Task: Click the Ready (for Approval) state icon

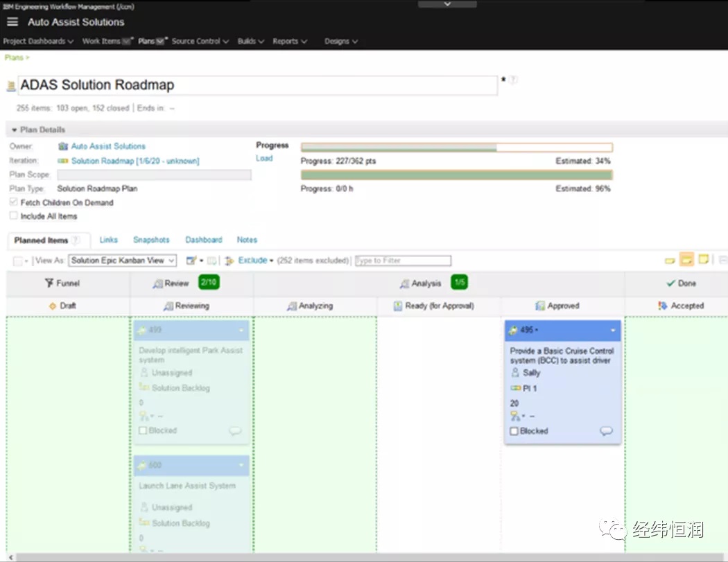Action: [x=398, y=306]
